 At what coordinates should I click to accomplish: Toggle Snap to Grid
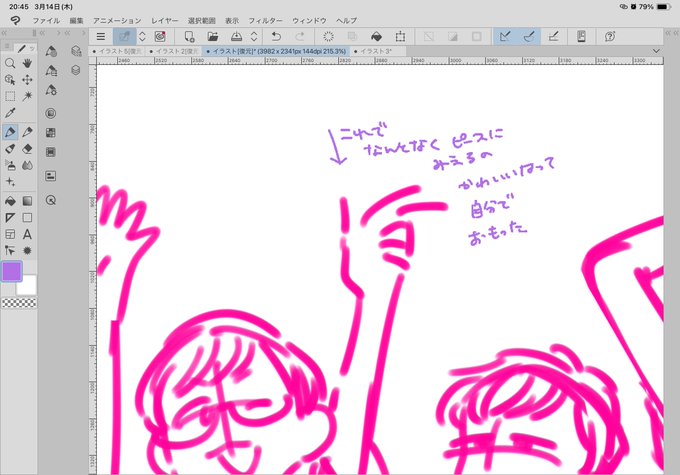[x=553, y=37]
